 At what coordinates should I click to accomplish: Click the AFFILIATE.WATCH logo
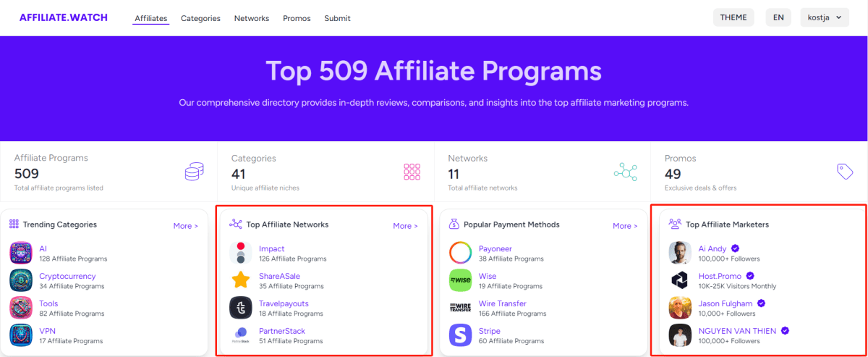pyautogui.click(x=64, y=17)
